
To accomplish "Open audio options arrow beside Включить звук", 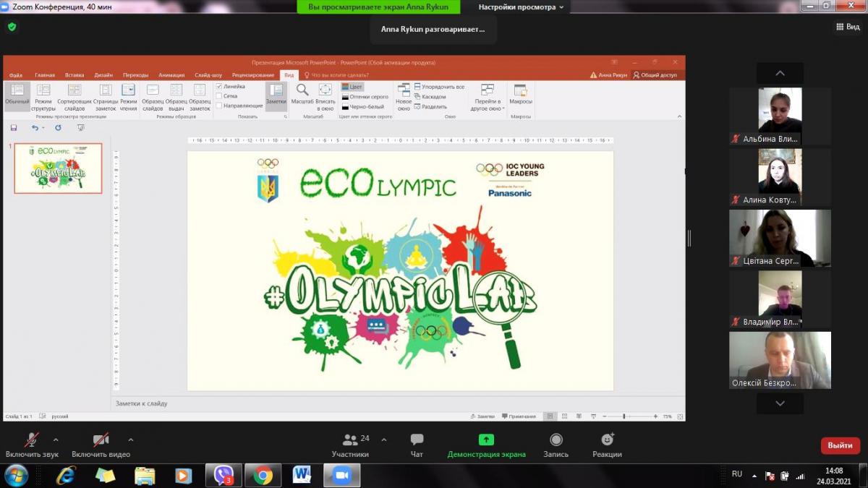I will pos(56,440).
